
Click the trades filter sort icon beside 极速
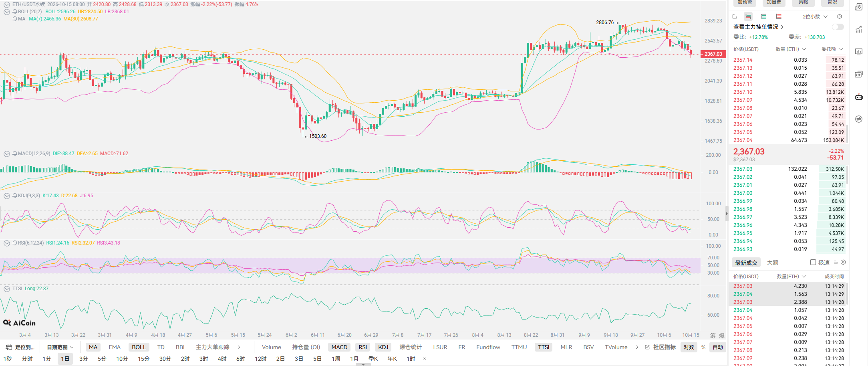[836, 262]
